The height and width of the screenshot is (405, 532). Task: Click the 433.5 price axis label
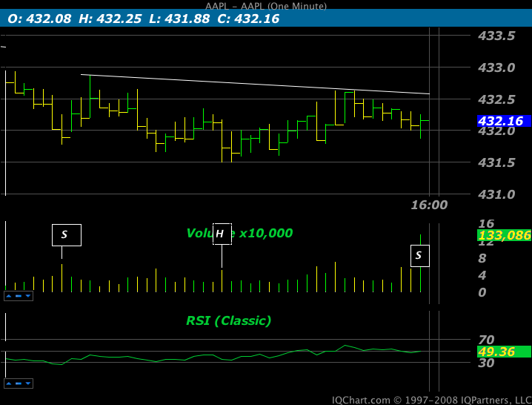[496, 36]
